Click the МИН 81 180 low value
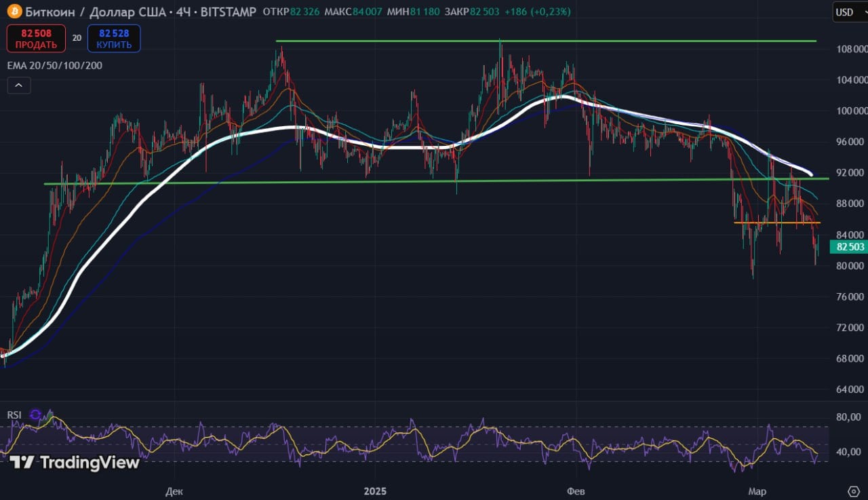The width and height of the screenshot is (868, 500). 413,12
